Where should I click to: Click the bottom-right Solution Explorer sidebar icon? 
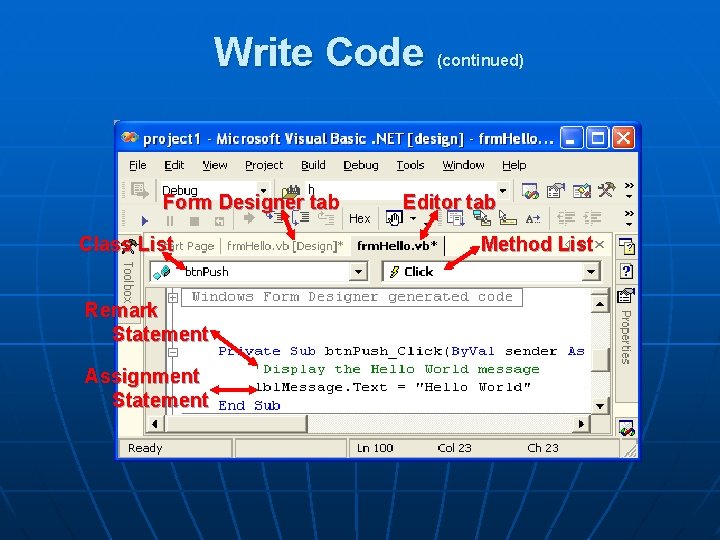point(626,428)
